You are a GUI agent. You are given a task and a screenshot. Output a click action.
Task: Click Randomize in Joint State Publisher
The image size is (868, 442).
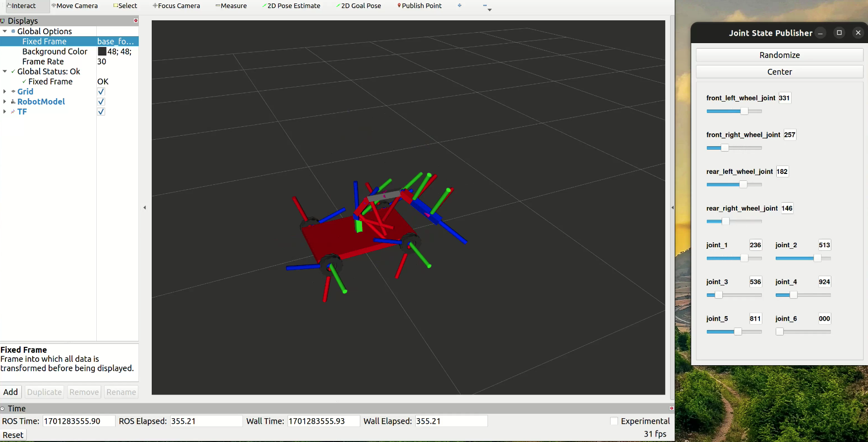click(779, 55)
